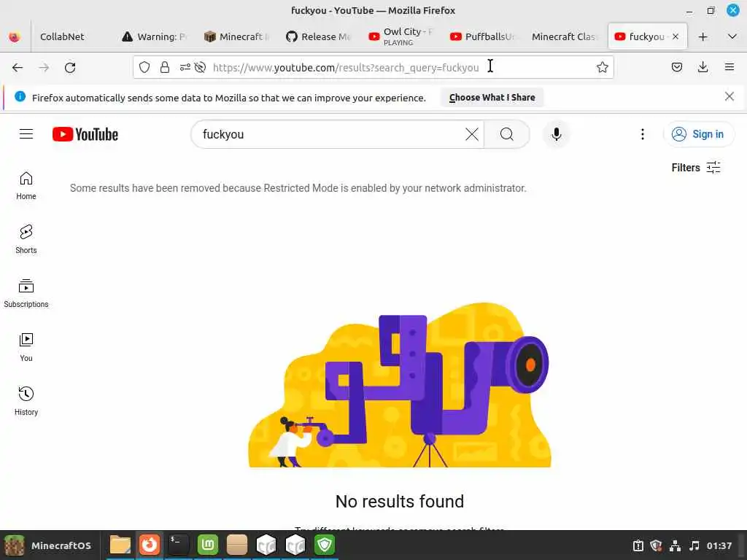747x560 pixels.
Task: Switch to the PuffballsU YouTube tab
Action: tap(483, 36)
